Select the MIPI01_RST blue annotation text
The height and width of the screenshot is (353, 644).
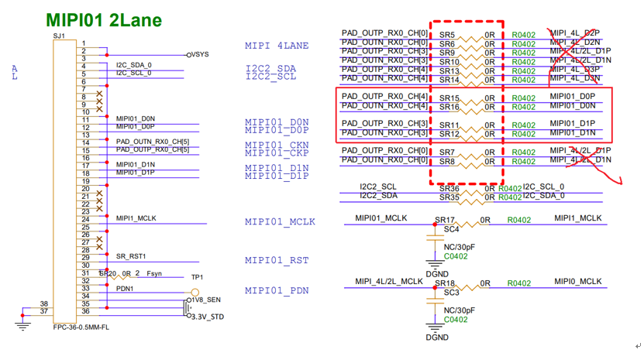click(277, 260)
